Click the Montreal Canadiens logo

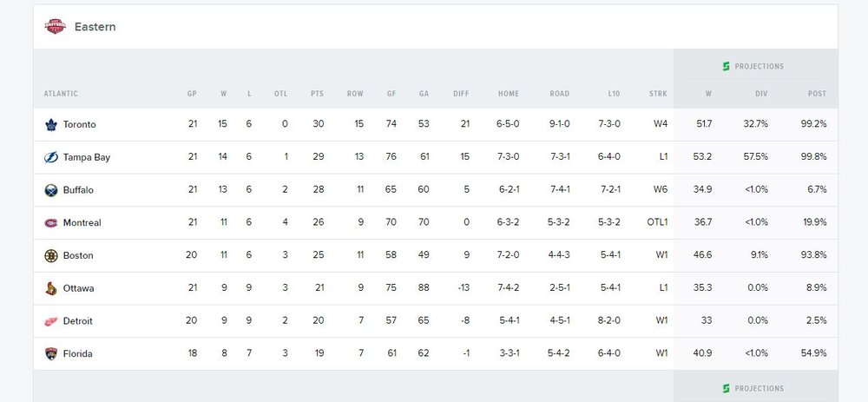point(51,222)
